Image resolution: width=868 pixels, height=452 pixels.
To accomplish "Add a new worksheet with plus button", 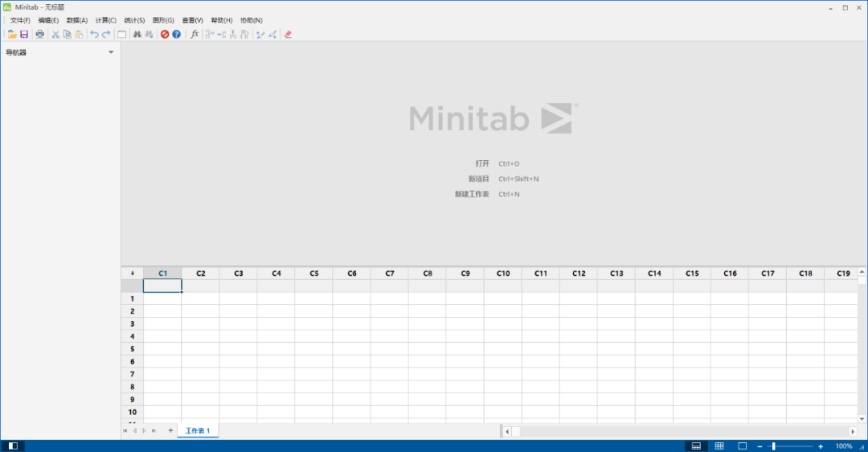I will coord(170,430).
